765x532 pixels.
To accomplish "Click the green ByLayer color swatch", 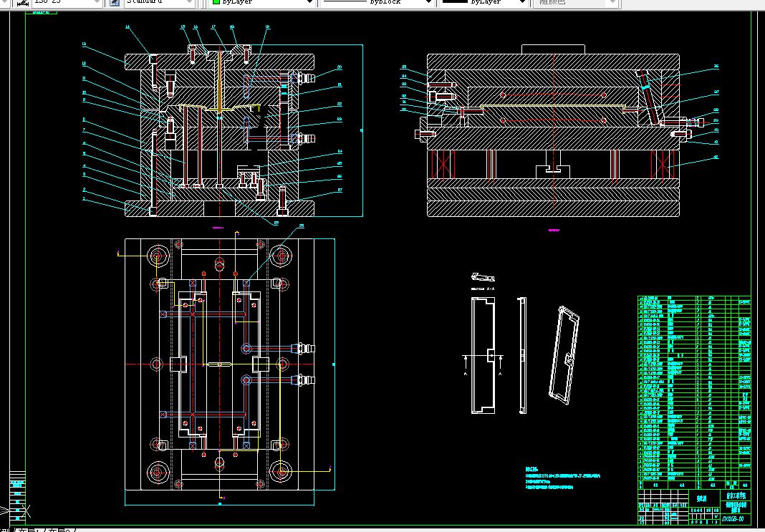I will 216,2.
